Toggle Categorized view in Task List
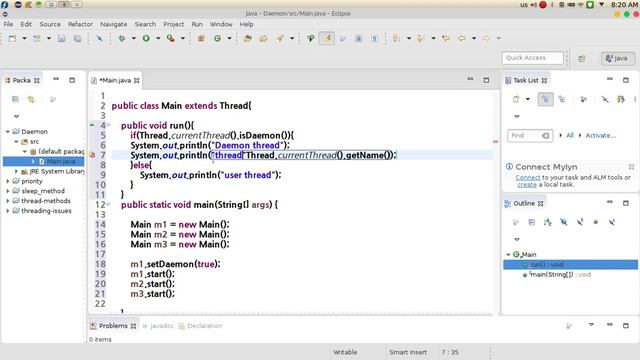This screenshot has width=640, height=360. 545,99
